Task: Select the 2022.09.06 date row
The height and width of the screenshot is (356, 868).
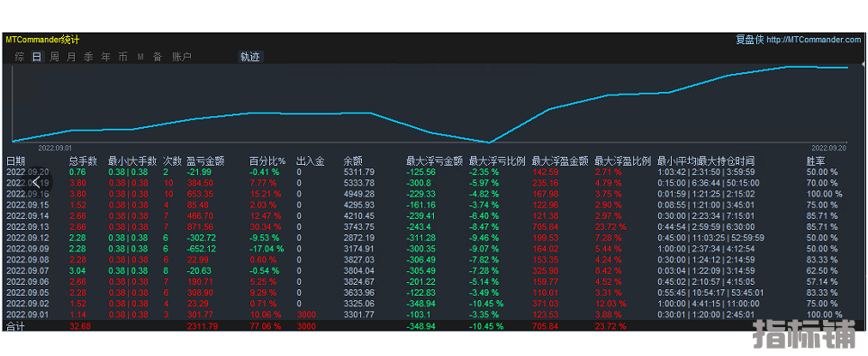Action: pos(28,281)
